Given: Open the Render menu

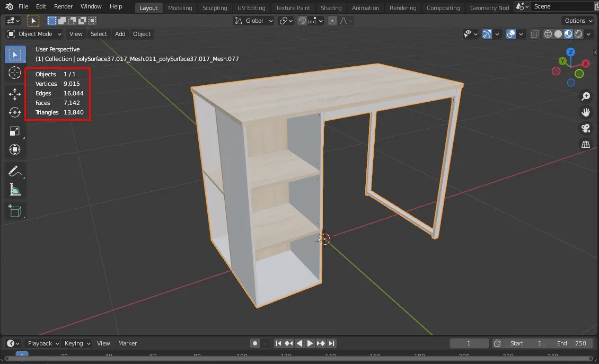Looking at the screenshot, I should pos(63,6).
